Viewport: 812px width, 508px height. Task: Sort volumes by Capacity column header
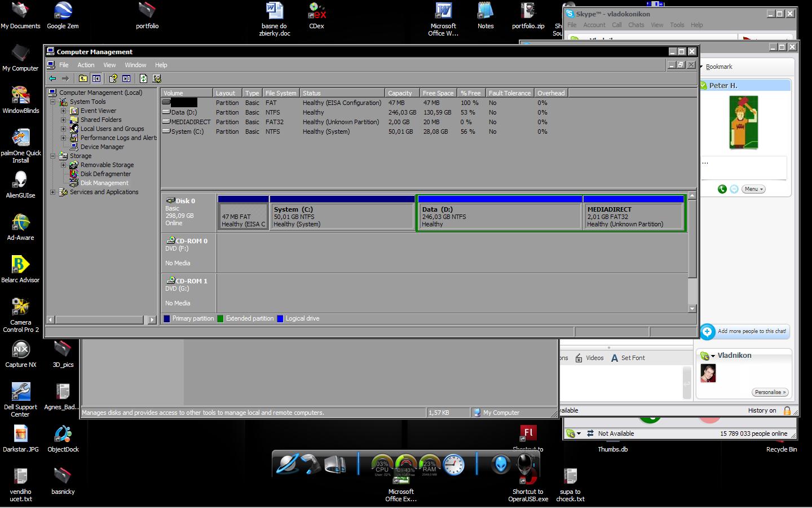tap(403, 93)
